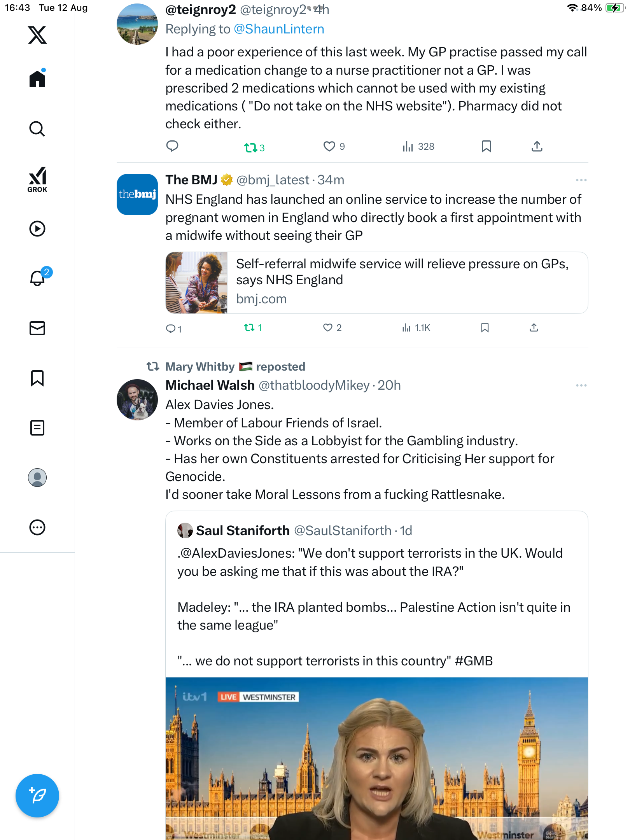The height and width of the screenshot is (840, 630).
Task: Bookmark The BMJ post
Action: [x=485, y=328]
